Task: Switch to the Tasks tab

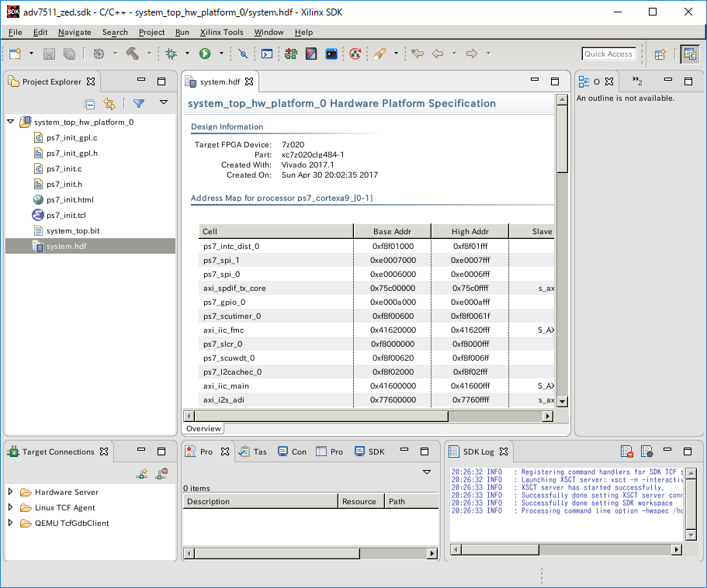Action: (253, 451)
